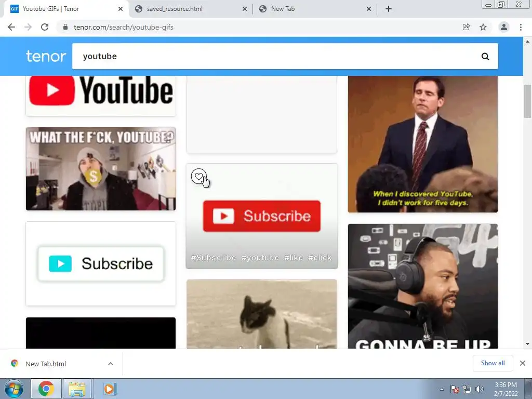The height and width of the screenshot is (399, 532).
Task: Go back with browser back arrow
Action: click(11, 27)
